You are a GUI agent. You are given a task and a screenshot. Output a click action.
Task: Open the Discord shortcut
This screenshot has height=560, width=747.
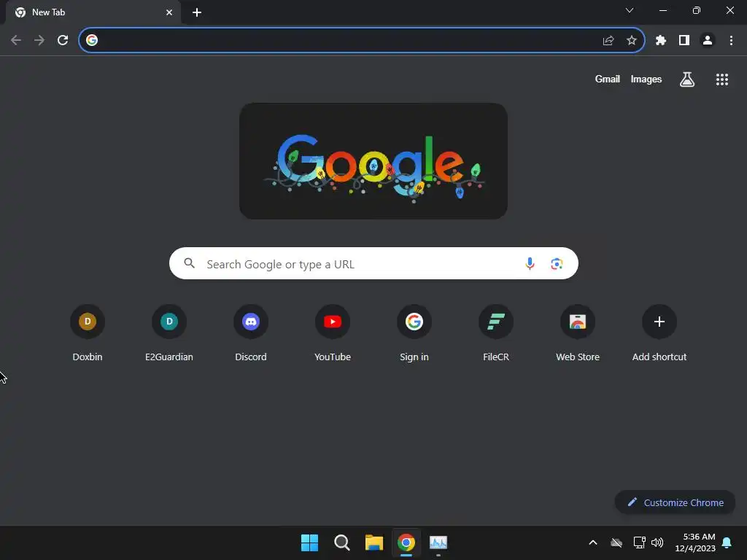[x=251, y=333]
